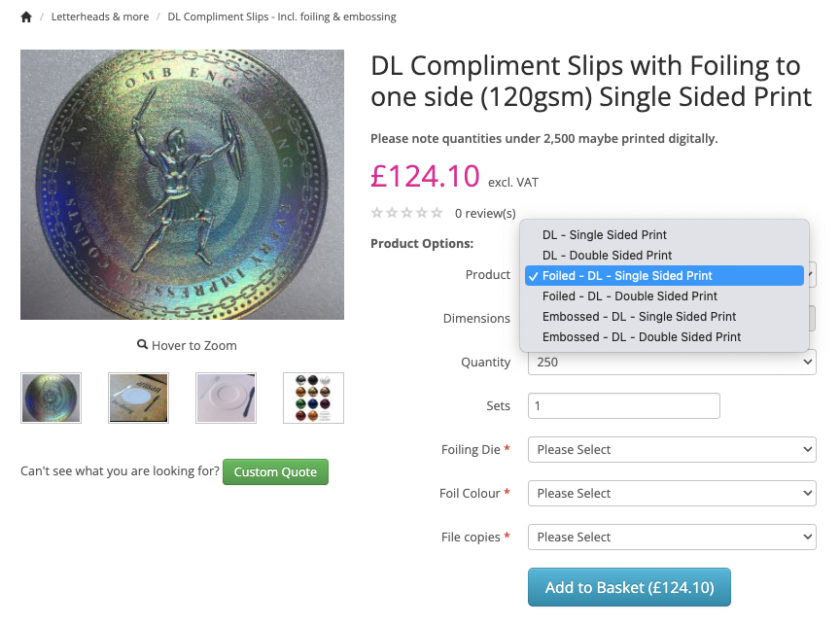
Task: Click the large holographic seal product image
Action: pos(182,185)
